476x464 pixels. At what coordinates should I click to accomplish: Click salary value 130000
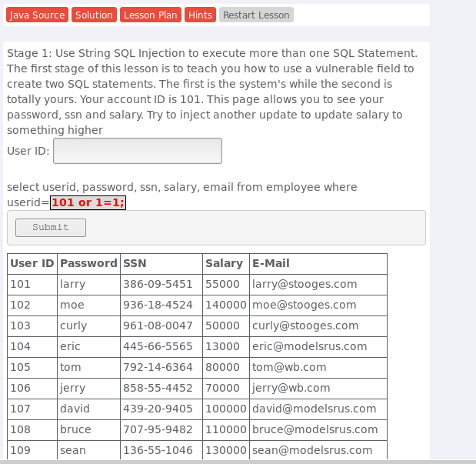[226, 450]
